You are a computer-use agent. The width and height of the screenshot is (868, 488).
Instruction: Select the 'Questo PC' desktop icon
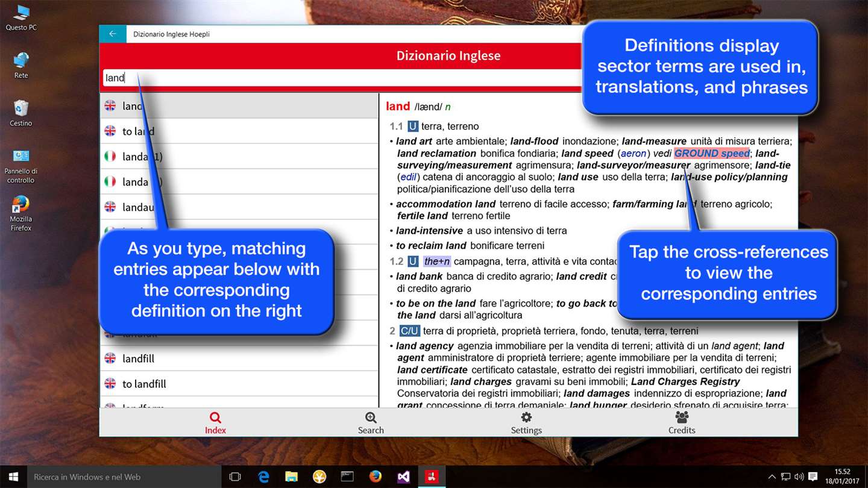[x=21, y=17]
